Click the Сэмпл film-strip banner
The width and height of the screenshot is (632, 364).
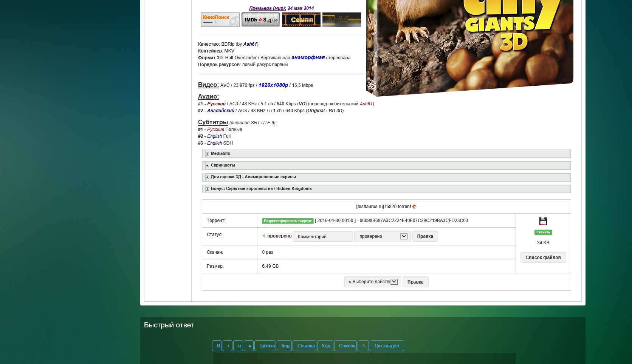click(x=301, y=20)
